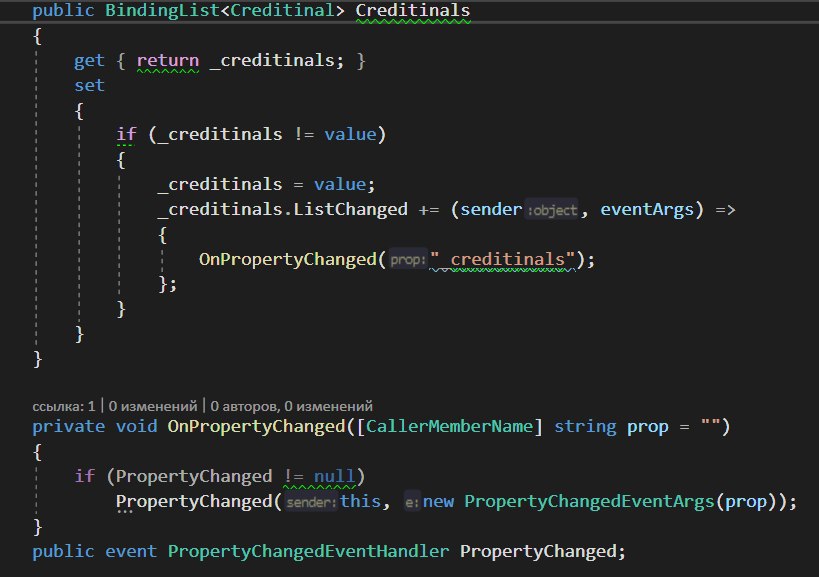Click the if keyword before _creditinals != value

coord(126,135)
